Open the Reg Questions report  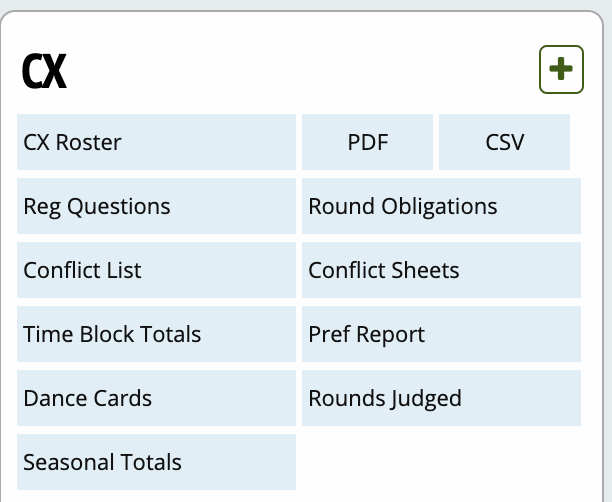coord(157,206)
